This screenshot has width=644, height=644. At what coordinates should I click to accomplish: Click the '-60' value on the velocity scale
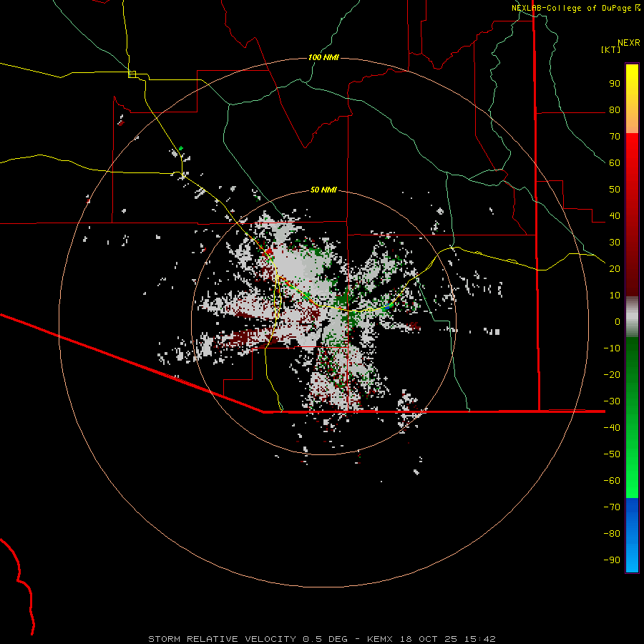[612, 481]
